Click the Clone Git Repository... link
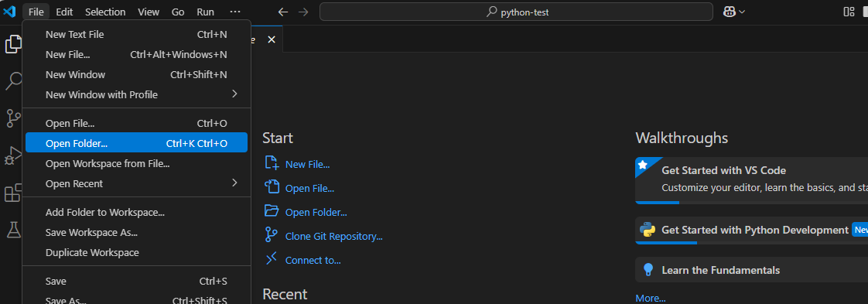 click(x=333, y=237)
